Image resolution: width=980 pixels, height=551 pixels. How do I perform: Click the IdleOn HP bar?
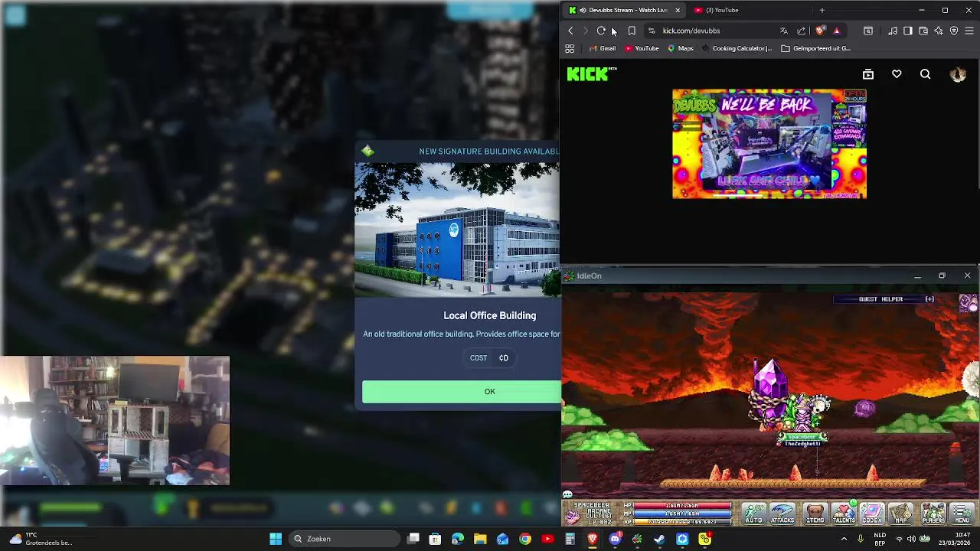pos(681,506)
